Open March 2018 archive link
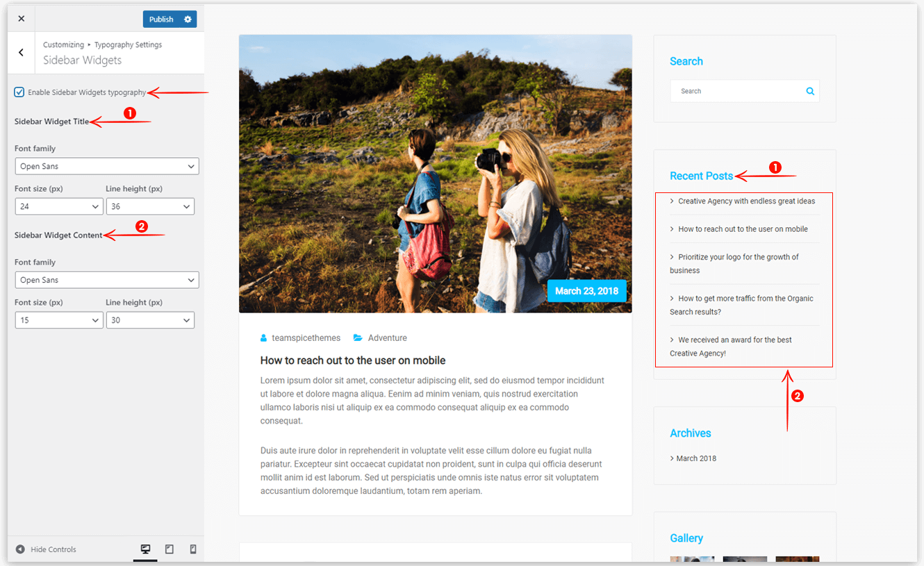Image resolution: width=924 pixels, height=566 pixels. click(x=696, y=458)
